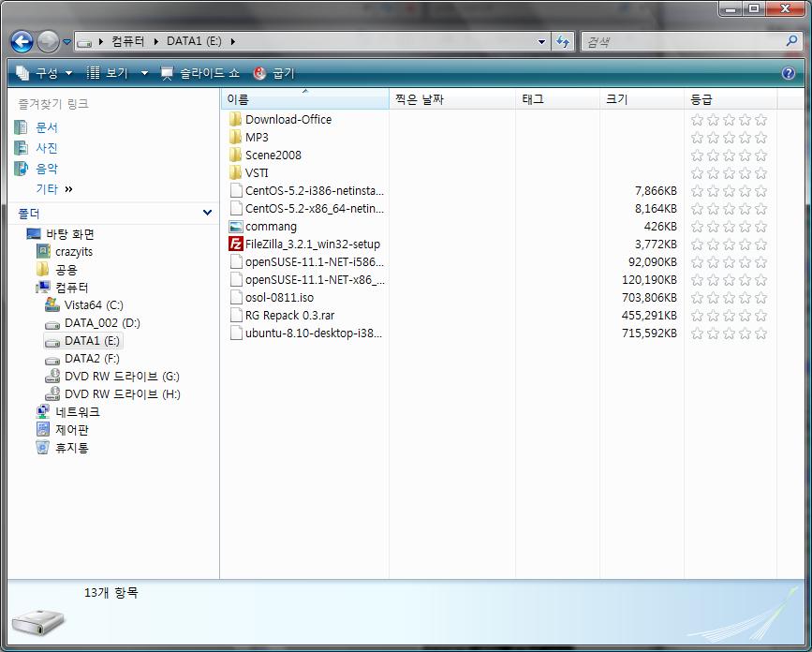
Task: Click the 715,592KB size value
Action: [x=649, y=333]
